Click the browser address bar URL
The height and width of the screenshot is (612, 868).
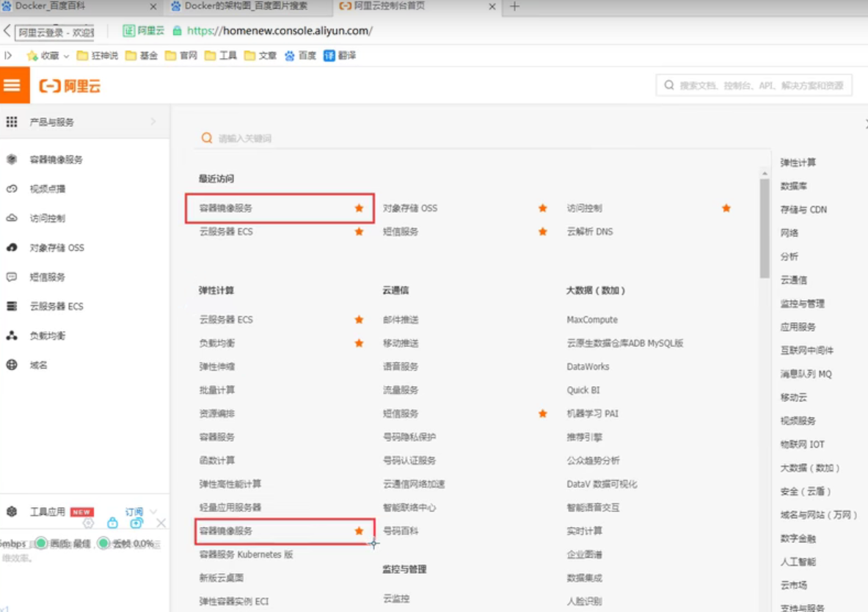tap(280, 31)
